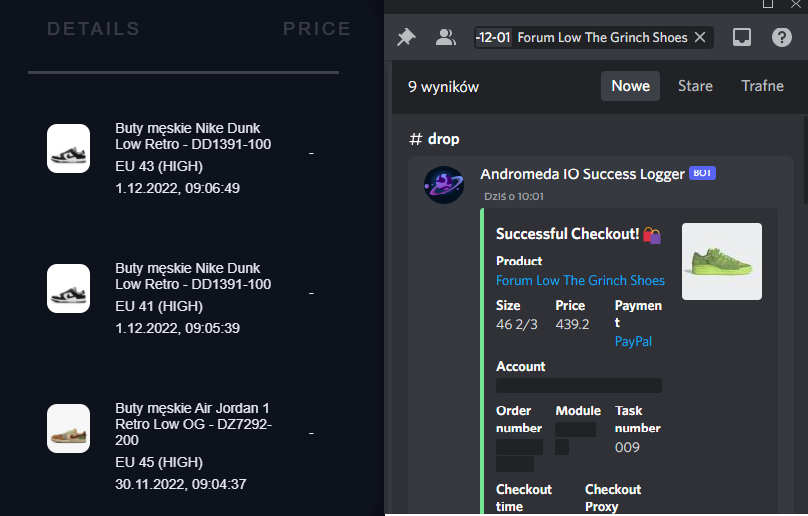Image resolution: width=808 pixels, height=516 pixels.
Task: Click the 9 wyników results count
Action: pyautogui.click(x=444, y=87)
